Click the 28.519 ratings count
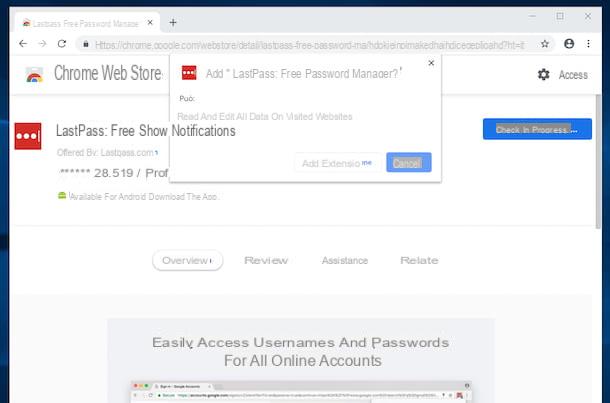Image resolution: width=610 pixels, height=403 pixels. [x=113, y=173]
